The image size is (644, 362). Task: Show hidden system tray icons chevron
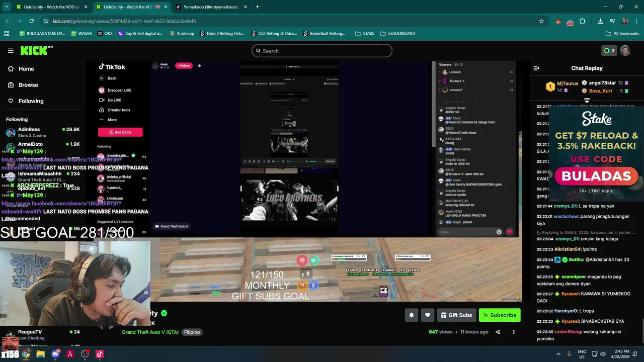pyautogui.click(x=558, y=354)
